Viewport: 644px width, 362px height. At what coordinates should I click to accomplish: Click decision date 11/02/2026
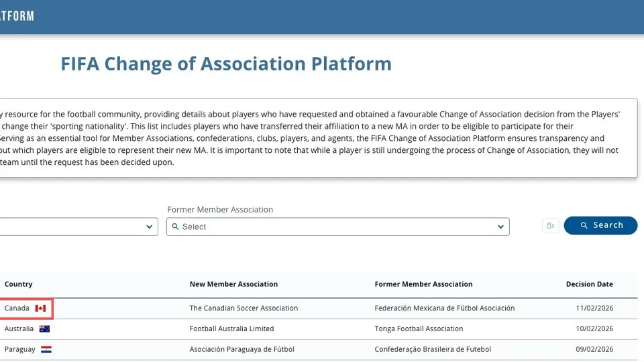594,308
